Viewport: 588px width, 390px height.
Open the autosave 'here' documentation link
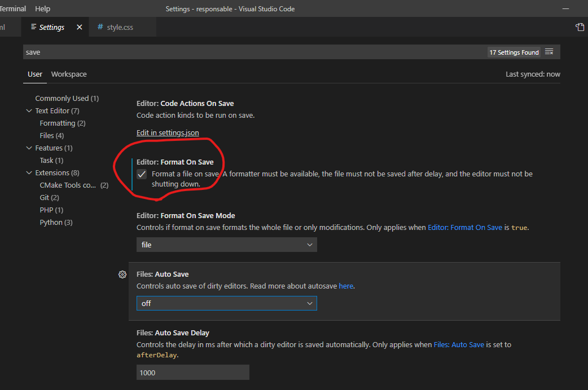[346, 286]
